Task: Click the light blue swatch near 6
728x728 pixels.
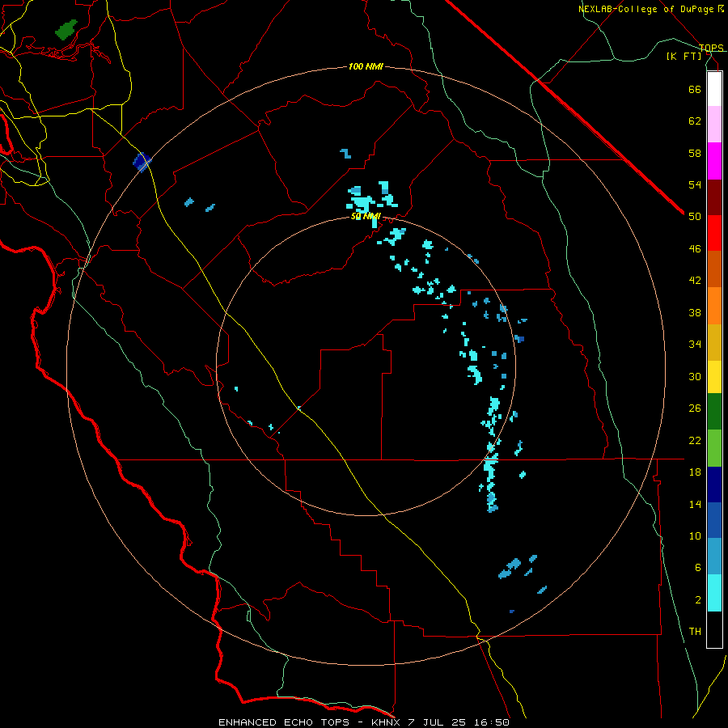Action: click(x=714, y=557)
